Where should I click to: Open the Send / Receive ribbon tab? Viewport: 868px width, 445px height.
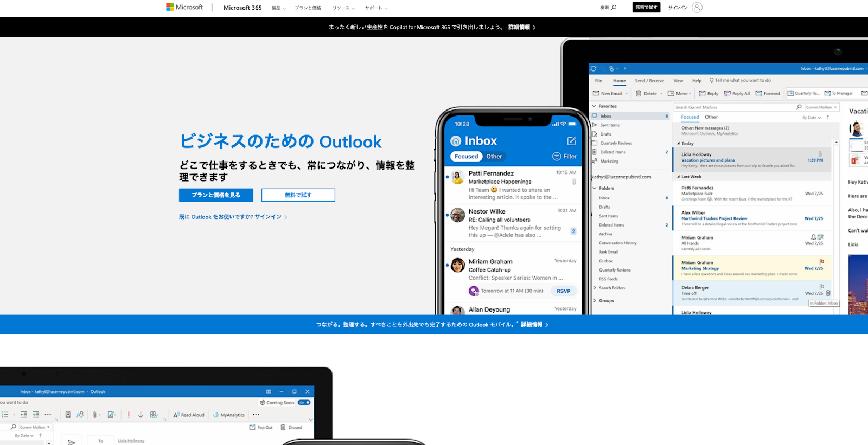click(649, 81)
